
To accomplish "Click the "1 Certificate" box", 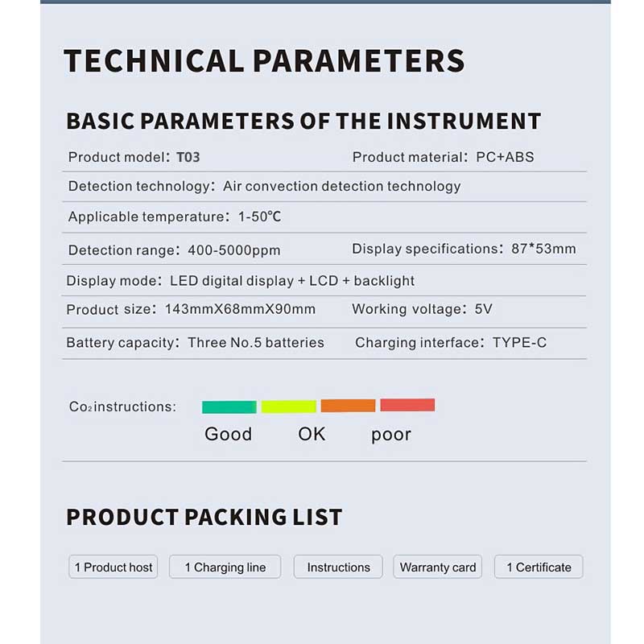I will coord(539,567).
